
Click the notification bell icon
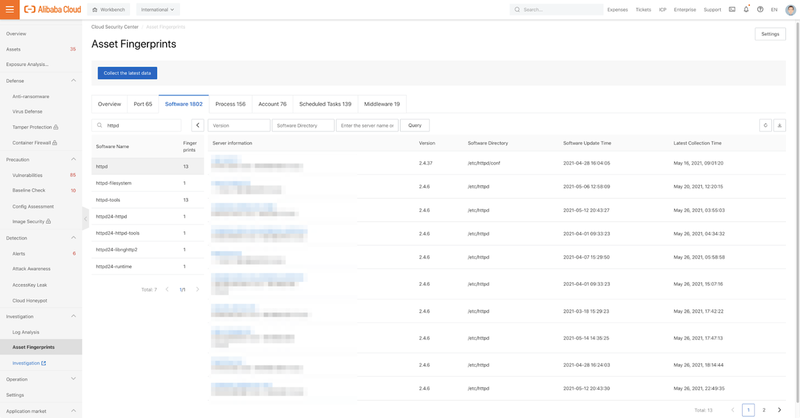pyautogui.click(x=746, y=9)
